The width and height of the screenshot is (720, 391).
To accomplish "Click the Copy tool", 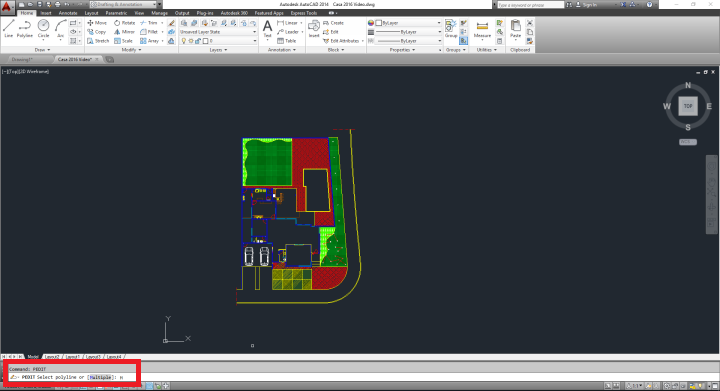I will [x=97, y=32].
